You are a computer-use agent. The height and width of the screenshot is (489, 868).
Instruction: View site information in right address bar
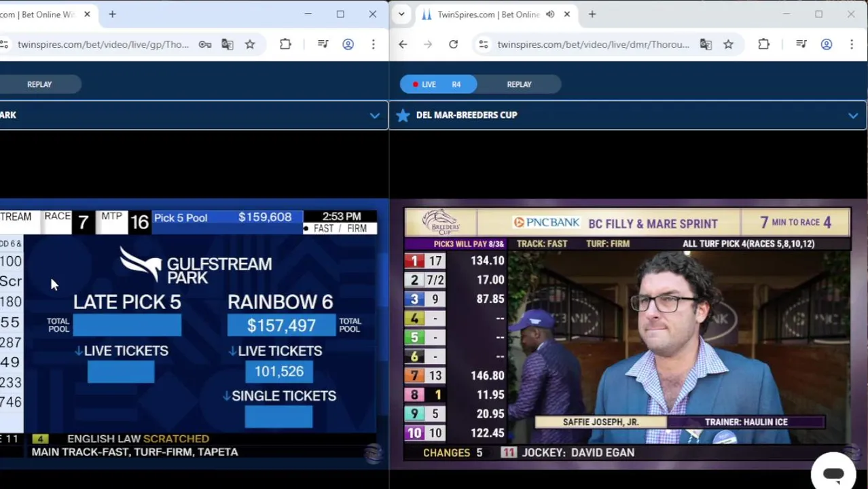coord(483,44)
